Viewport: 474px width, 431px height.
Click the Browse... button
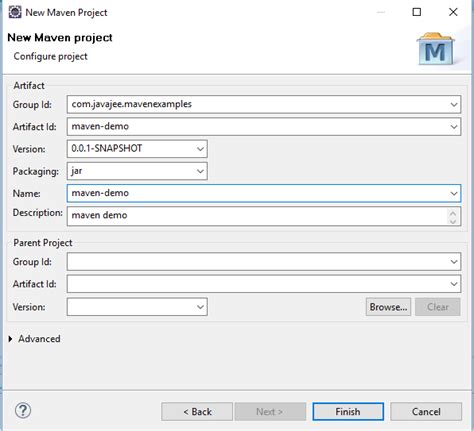pyautogui.click(x=388, y=307)
